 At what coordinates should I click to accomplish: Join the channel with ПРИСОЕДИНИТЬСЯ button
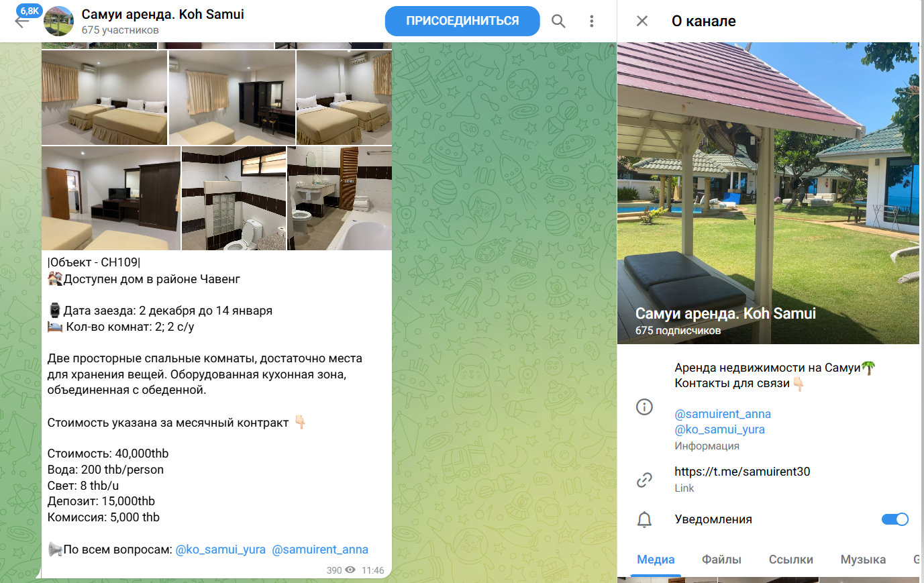point(462,21)
